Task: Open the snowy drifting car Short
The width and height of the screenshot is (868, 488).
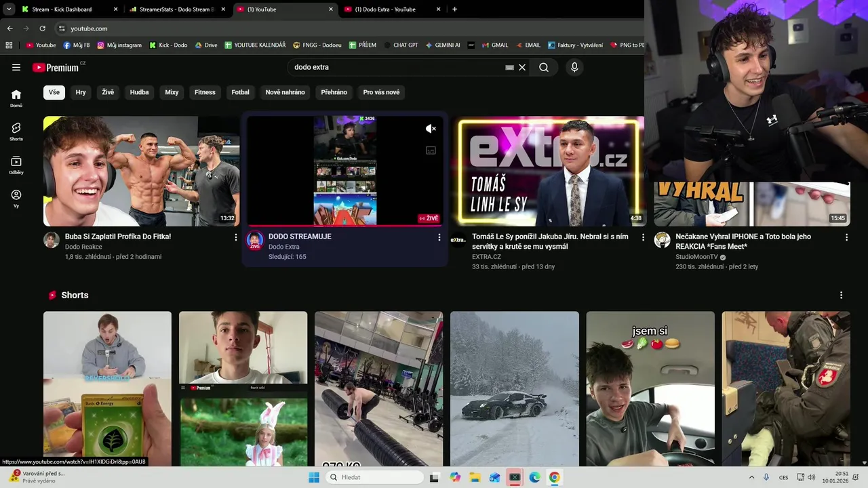Action: pyautogui.click(x=515, y=389)
